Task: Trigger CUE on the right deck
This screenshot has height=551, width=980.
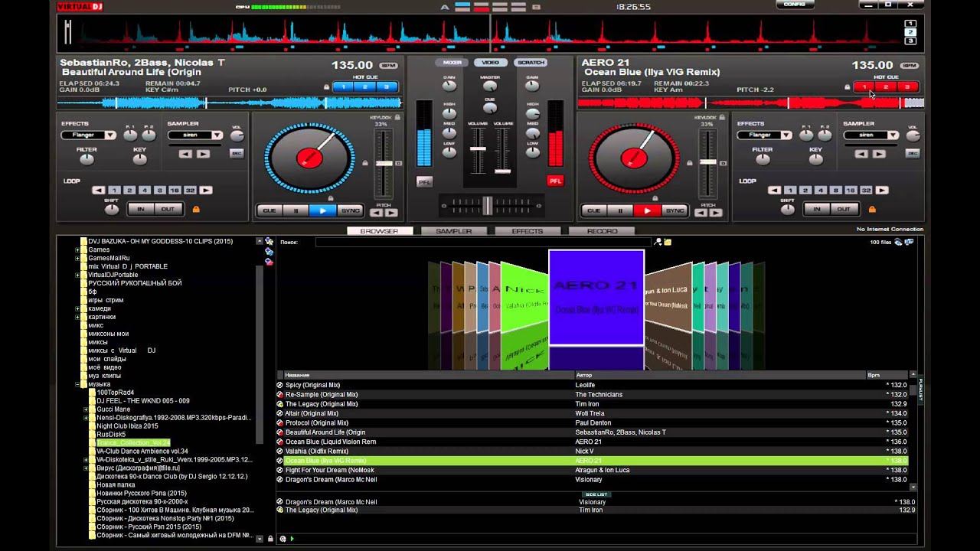Action: click(593, 210)
